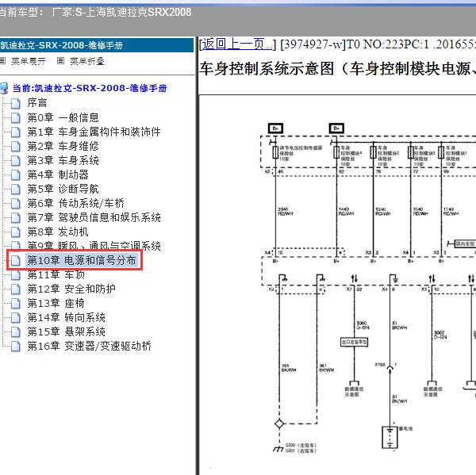
Task: Expand all menus via 菜单展开
Action: pyautogui.click(x=29, y=61)
